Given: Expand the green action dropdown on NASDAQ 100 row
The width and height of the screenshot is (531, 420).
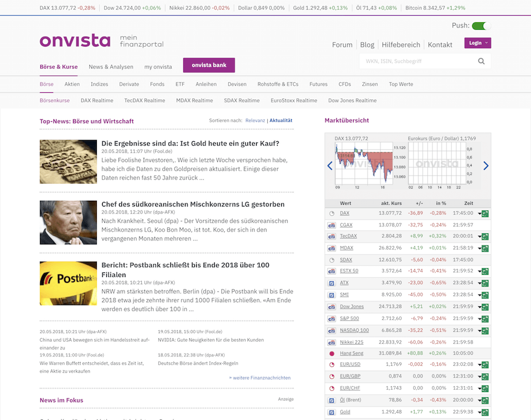Looking at the screenshot, I should pos(484,331).
